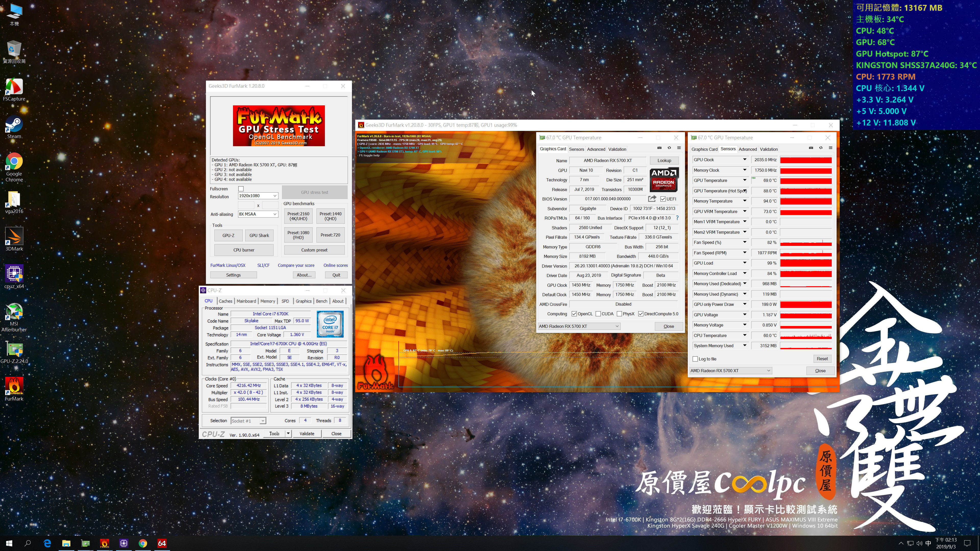The image size is (980, 551).
Task: Open Advanced tab in GPU-Z Graphics Card window
Action: click(596, 149)
